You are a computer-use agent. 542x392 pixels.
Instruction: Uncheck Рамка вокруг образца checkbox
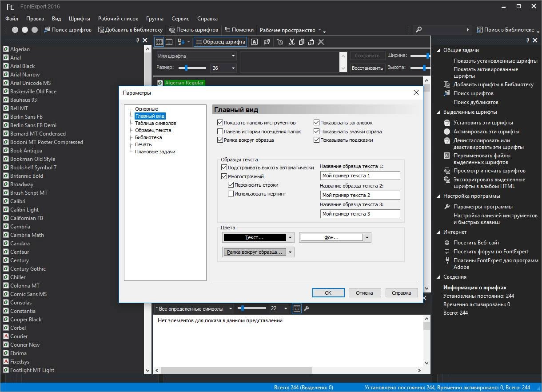tap(220, 140)
